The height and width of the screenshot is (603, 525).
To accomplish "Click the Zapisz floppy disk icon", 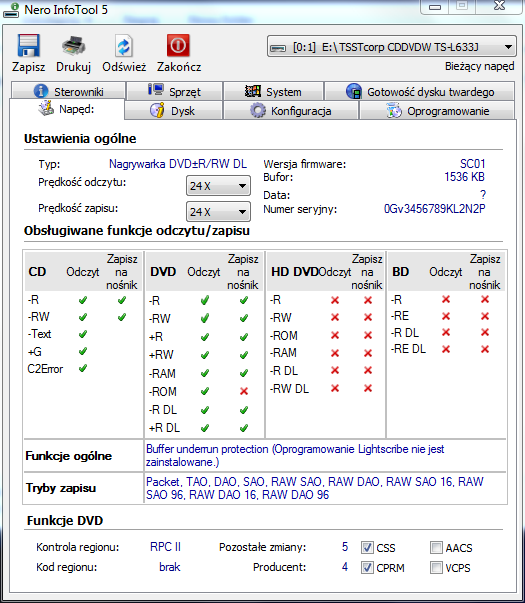I will 28,45.
